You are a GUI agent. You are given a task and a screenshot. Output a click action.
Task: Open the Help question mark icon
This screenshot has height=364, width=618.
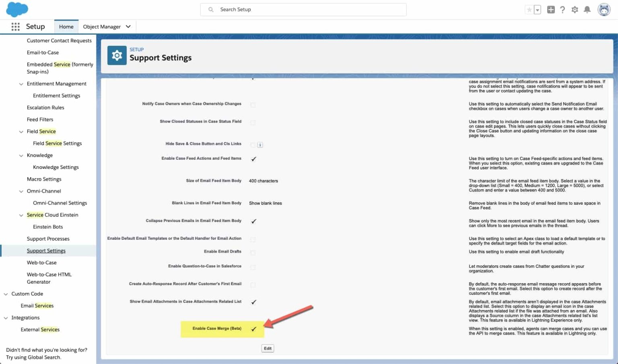562,9
